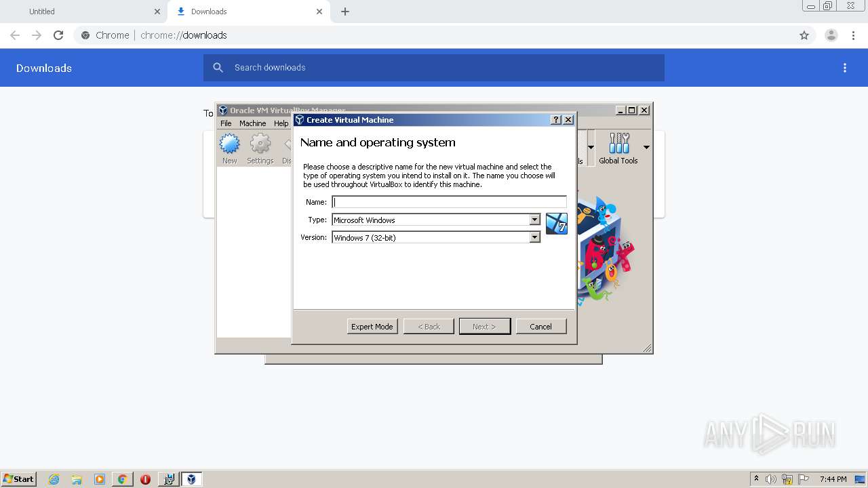Click the taskbar clock showing 7:44 PM
This screenshot has width=868, height=488.
click(833, 479)
